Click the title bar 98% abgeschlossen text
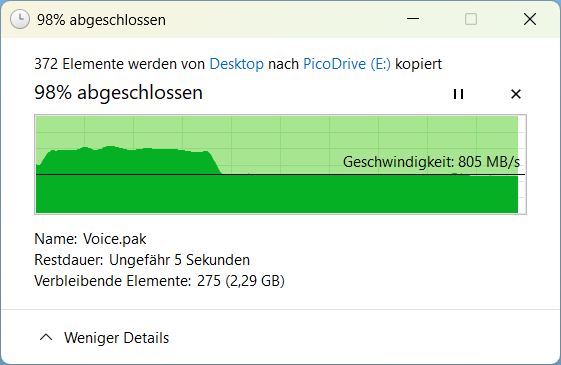Screen dimensions: 561x365 click(x=101, y=20)
